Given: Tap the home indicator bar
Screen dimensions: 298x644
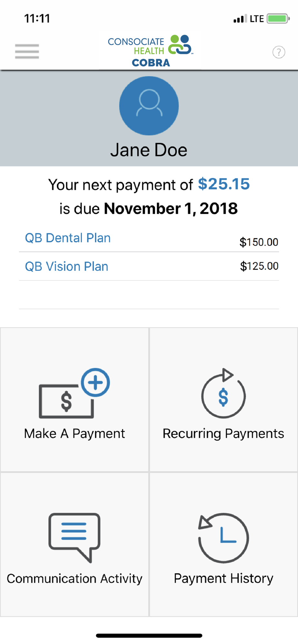Looking at the screenshot, I should (x=149, y=636).
